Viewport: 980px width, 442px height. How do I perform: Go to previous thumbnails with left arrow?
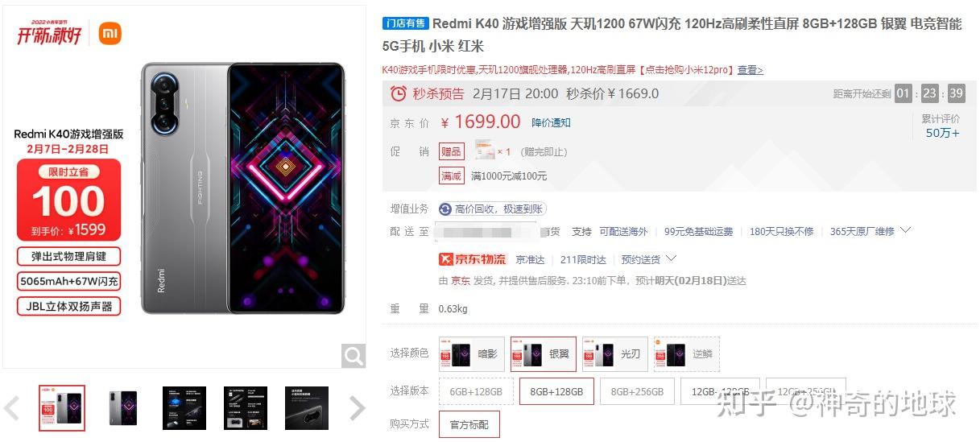pos(11,408)
